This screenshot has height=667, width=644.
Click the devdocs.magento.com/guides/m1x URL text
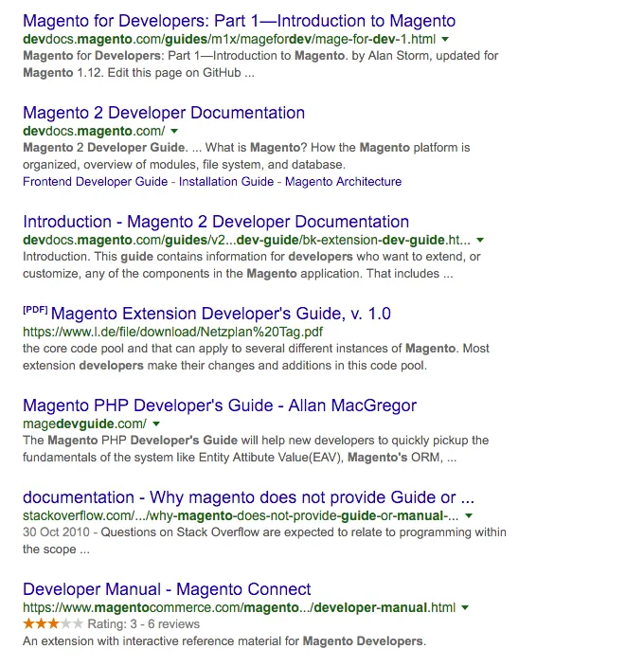[229, 39]
